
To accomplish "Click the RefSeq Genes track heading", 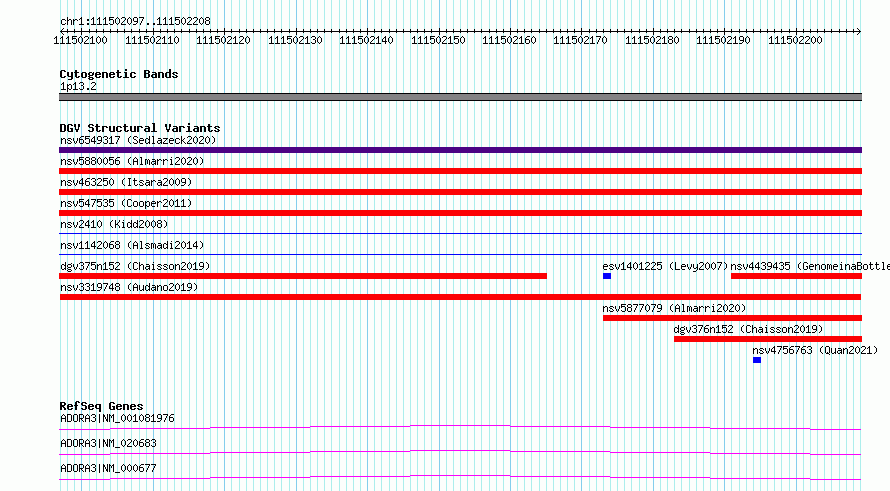I will (101, 406).
